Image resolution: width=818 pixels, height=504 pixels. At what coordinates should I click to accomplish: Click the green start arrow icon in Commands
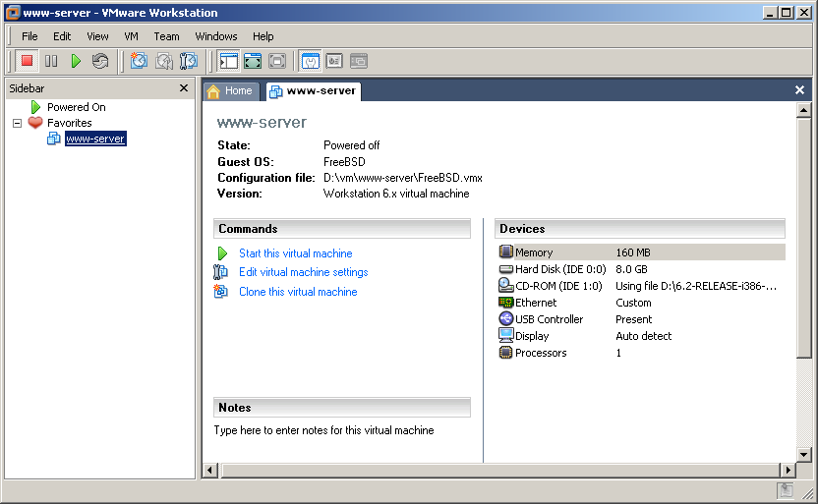(x=222, y=253)
